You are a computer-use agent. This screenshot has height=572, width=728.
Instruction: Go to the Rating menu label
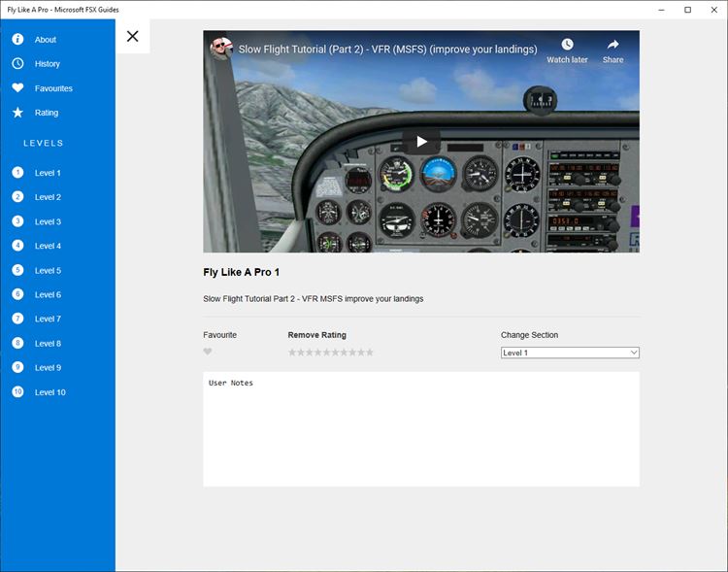coord(47,113)
